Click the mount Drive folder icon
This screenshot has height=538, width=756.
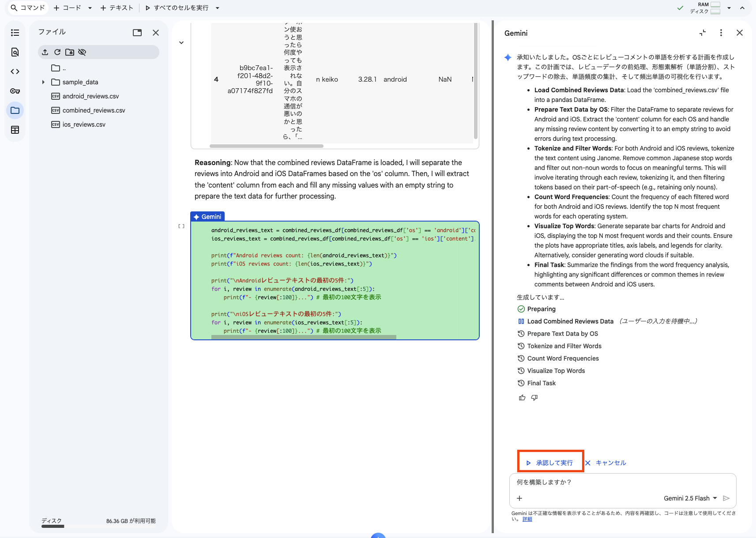[70, 52]
